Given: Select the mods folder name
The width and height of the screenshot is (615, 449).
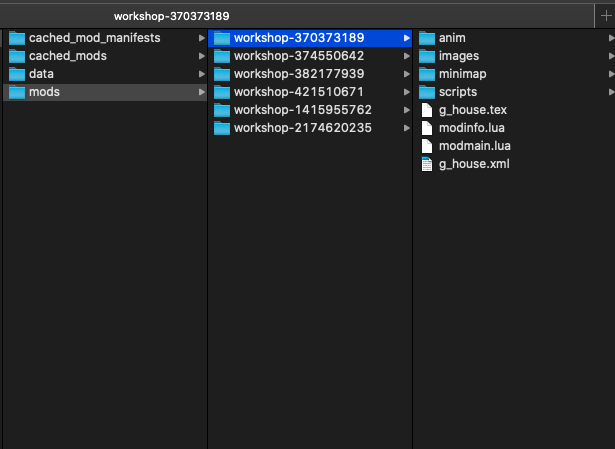Looking at the screenshot, I should coord(44,92).
